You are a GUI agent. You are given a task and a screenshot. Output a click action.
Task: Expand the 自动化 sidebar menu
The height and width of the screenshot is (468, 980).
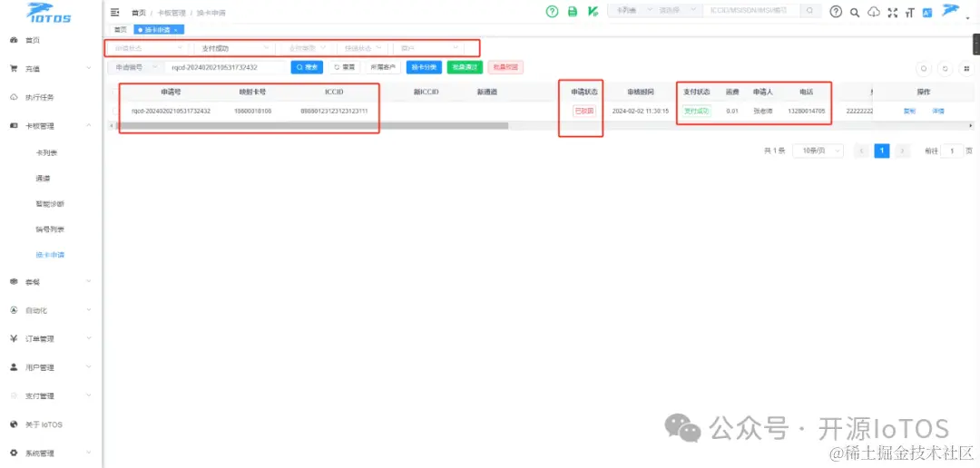coord(51,310)
